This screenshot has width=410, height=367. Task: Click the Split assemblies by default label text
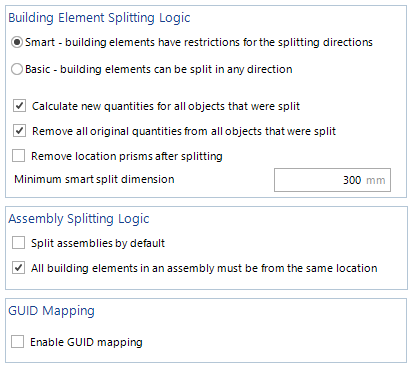98,243
